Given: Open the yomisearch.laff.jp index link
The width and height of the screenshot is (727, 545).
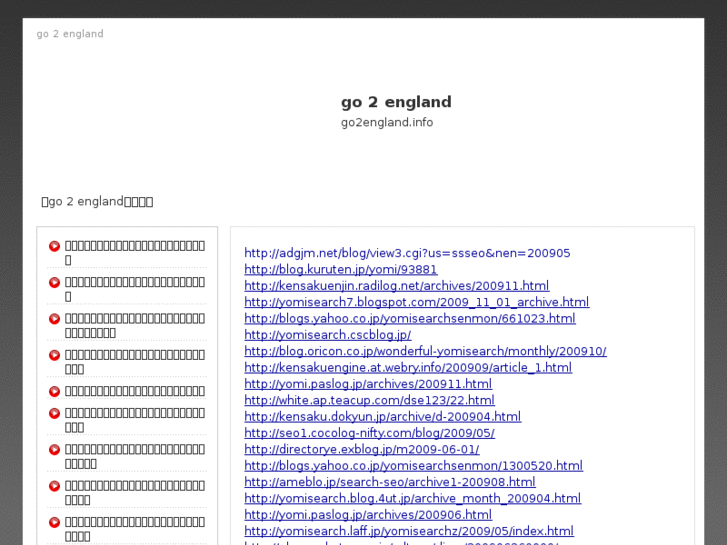Looking at the screenshot, I should [409, 531].
